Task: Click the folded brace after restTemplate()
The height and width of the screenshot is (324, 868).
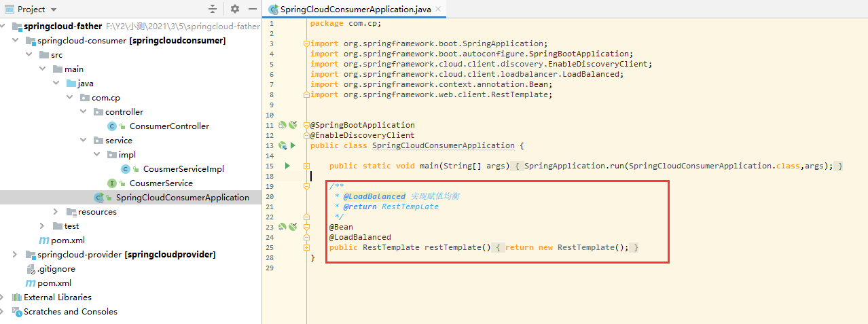Action: (498, 247)
